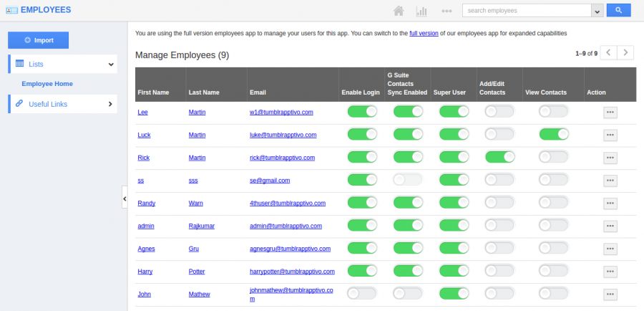The width and height of the screenshot is (644, 311).
Task: Click the Super User column header
Action: 449,92
